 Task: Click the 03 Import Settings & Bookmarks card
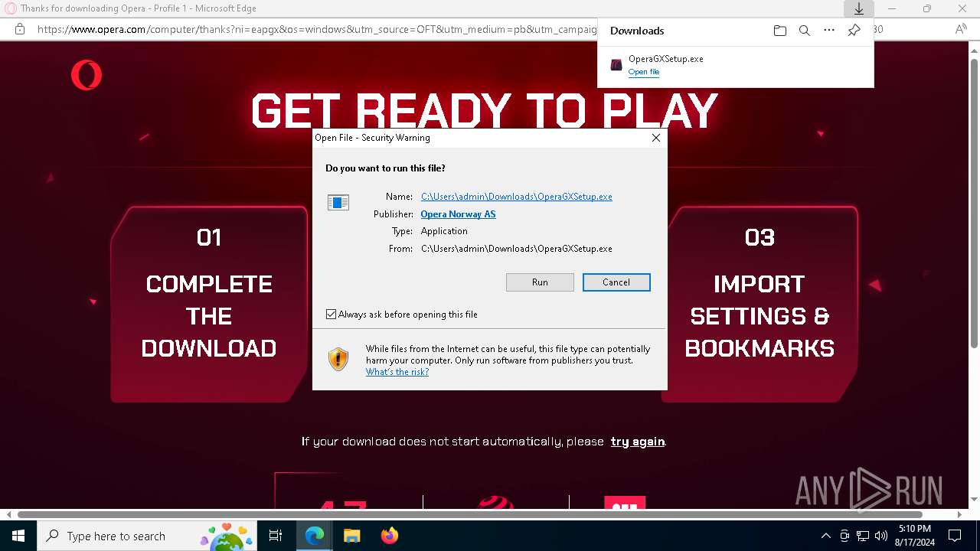coord(759,304)
